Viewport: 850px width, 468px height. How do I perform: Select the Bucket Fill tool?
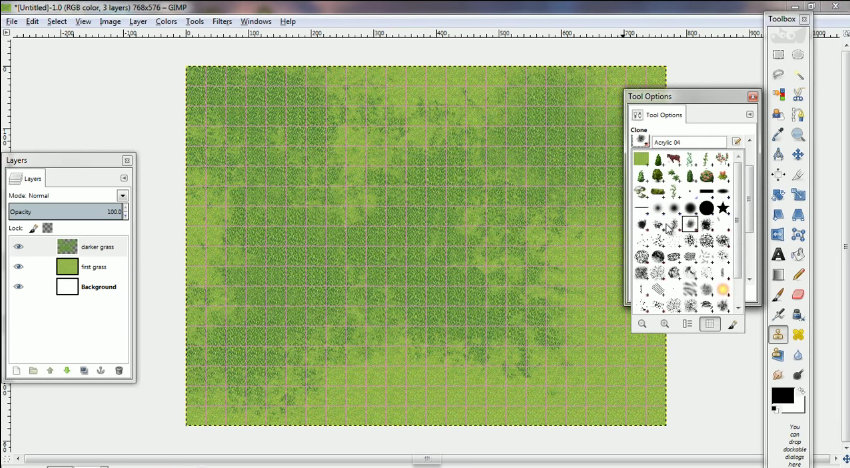click(x=798, y=254)
